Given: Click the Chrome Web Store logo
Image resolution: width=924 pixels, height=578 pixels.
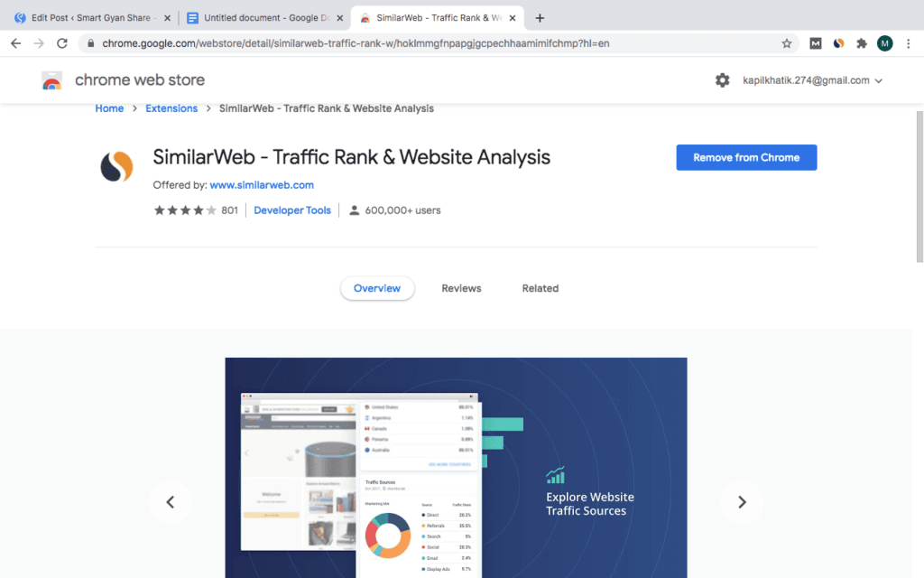Looking at the screenshot, I should click(x=51, y=80).
